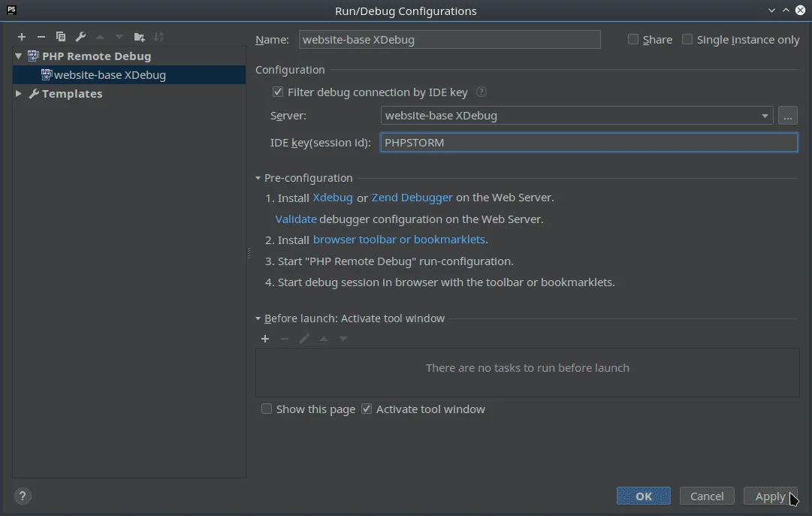The image size is (812, 516).
Task: Select website-base XDebug under PHP Remote Debug
Action: (110, 74)
